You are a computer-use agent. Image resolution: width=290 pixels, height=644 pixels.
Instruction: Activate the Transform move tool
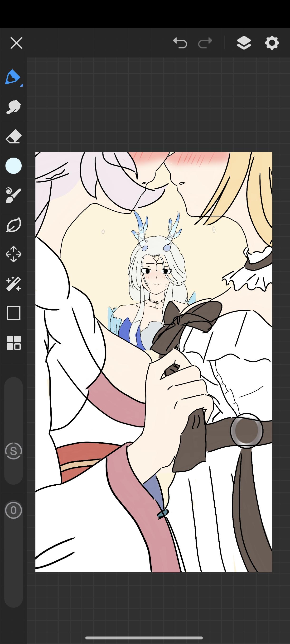coord(13,254)
